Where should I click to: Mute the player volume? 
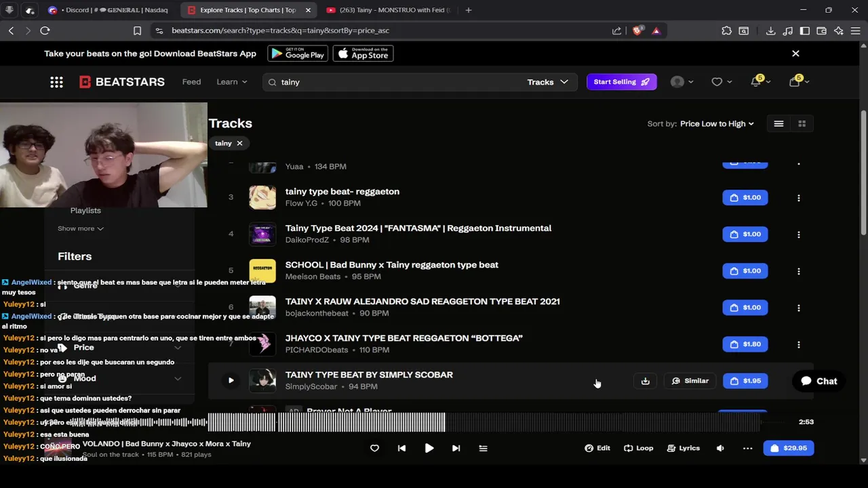coord(720,448)
